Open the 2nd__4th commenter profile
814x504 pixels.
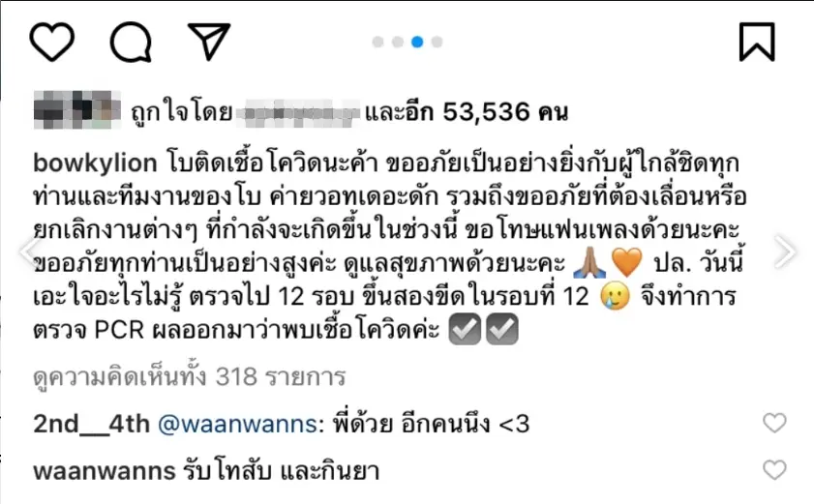coord(91,424)
